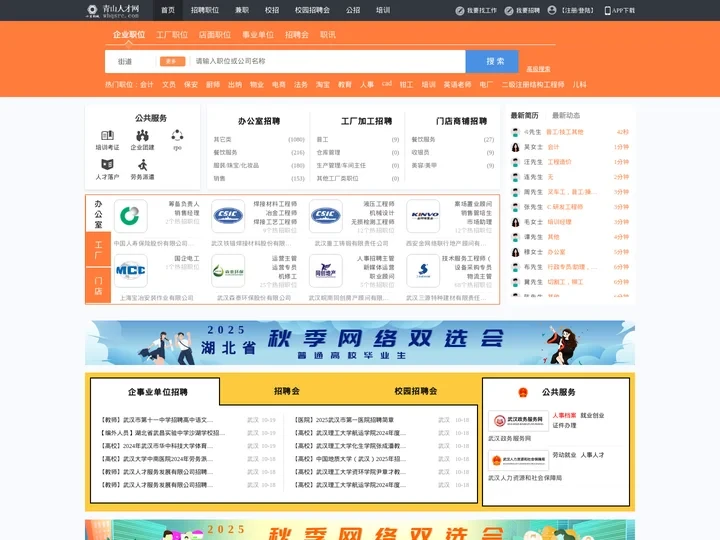Click the KINVO company logo
The height and width of the screenshot is (540, 720).
[x=423, y=216]
